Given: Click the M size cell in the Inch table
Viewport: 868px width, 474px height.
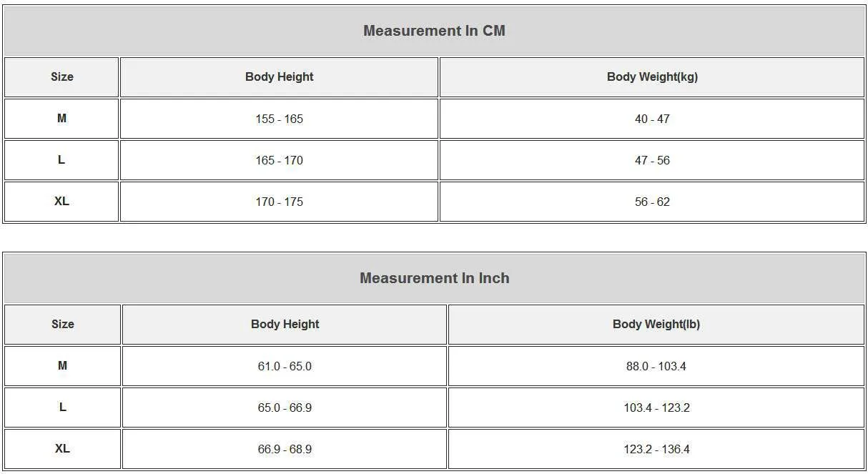Looking at the screenshot, I should coord(62,366).
